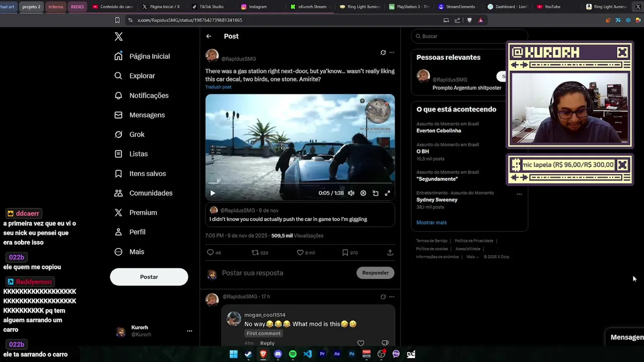Viewport: 644px width, 362px height.
Task: Switch to the StreamElements tab
Action: tap(458, 7)
